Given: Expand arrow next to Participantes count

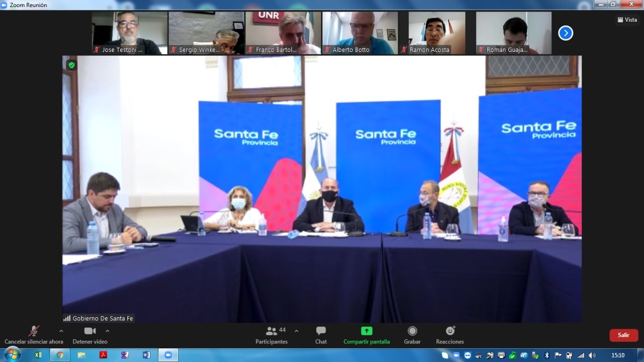Looking at the screenshot, I should [296, 331].
